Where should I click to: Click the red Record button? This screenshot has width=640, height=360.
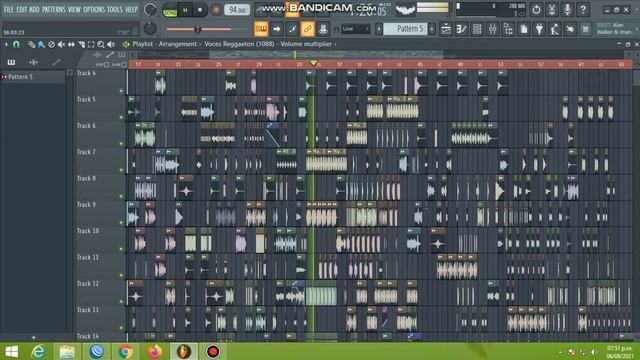pos(216,10)
